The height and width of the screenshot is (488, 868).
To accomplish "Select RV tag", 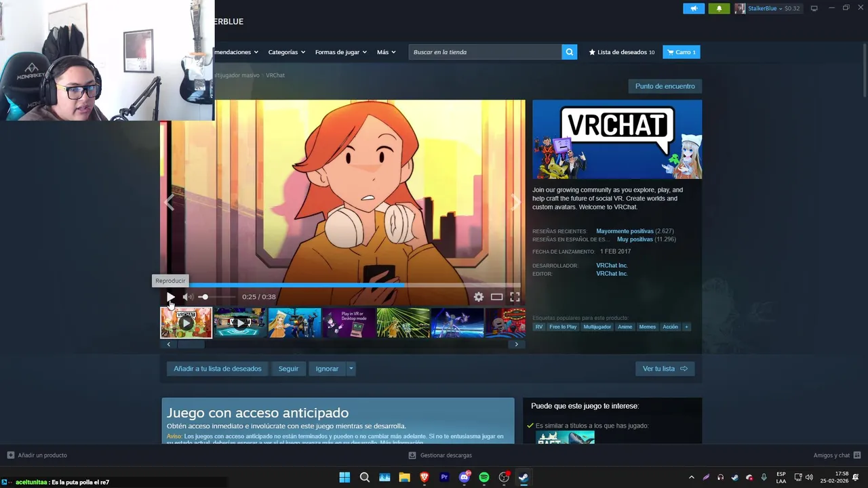I will [539, 327].
